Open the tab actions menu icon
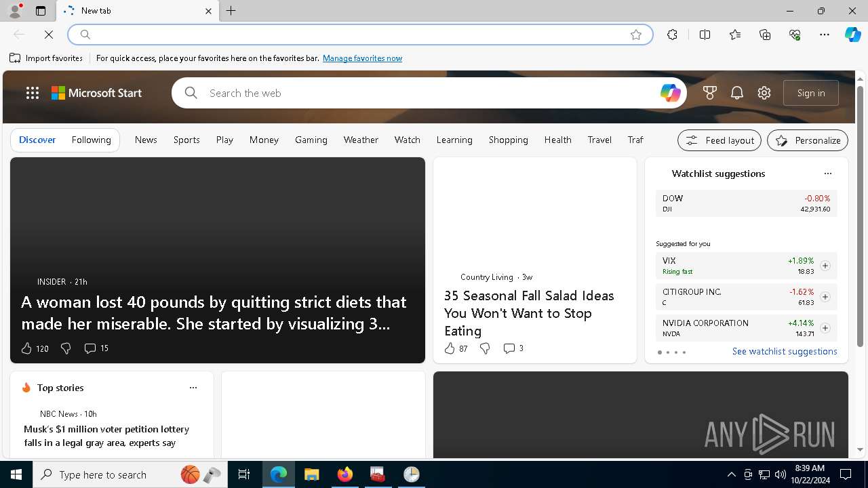 [41, 11]
